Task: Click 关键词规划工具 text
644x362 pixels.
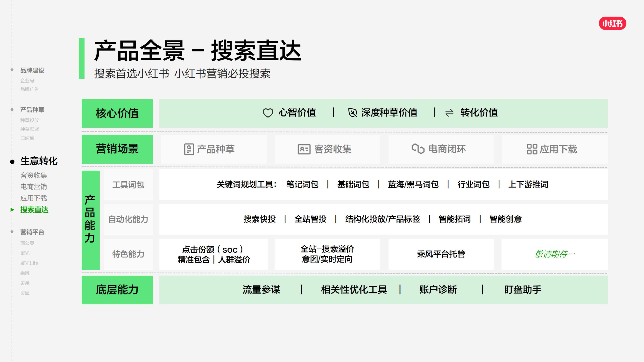Action: [x=247, y=185]
